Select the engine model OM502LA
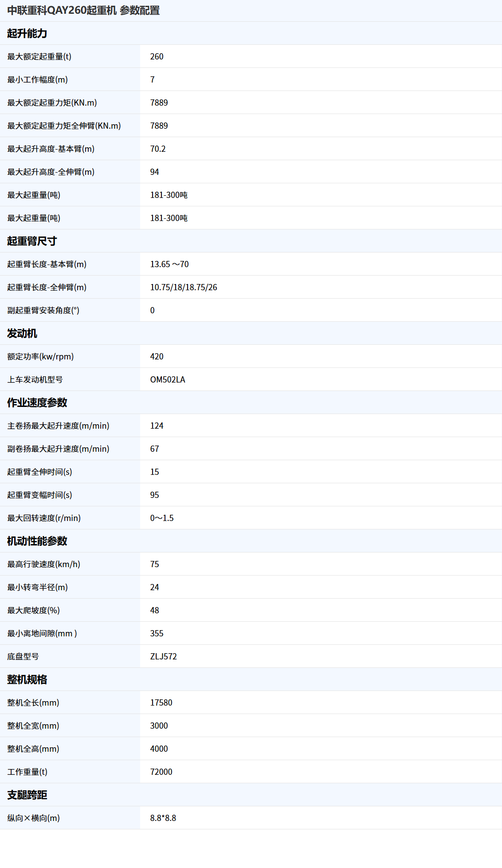 coord(168,379)
